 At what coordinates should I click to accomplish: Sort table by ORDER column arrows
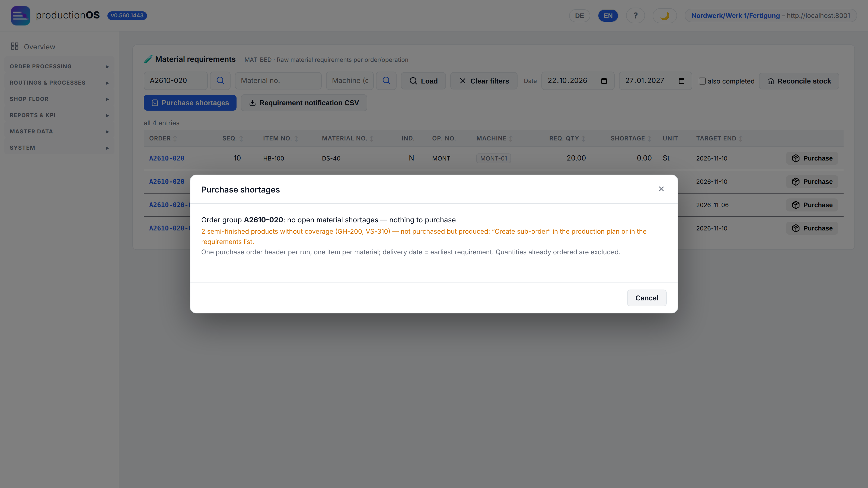tap(175, 139)
